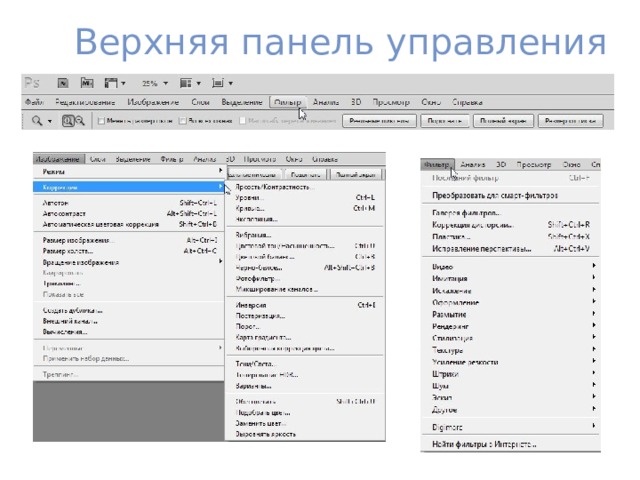Open 'Просмотр' in the top menu bar

(x=391, y=102)
